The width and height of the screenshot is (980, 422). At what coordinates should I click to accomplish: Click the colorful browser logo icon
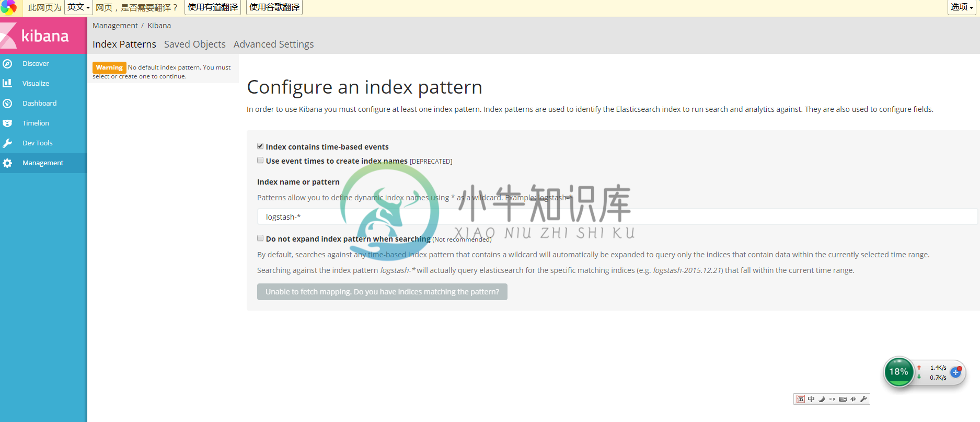(8, 7)
